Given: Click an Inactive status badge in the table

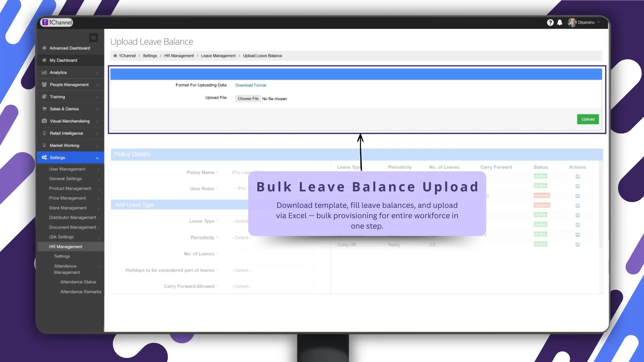Looking at the screenshot, I should (541, 195).
